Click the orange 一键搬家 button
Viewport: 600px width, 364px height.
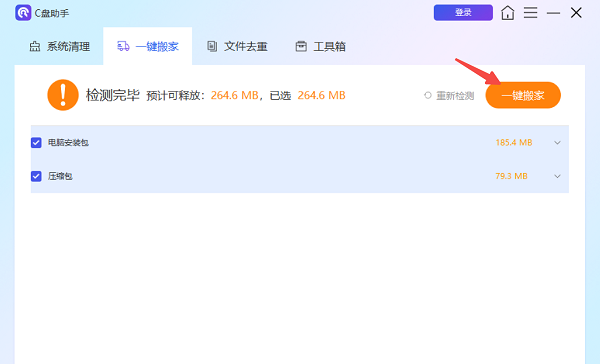pyautogui.click(x=523, y=95)
